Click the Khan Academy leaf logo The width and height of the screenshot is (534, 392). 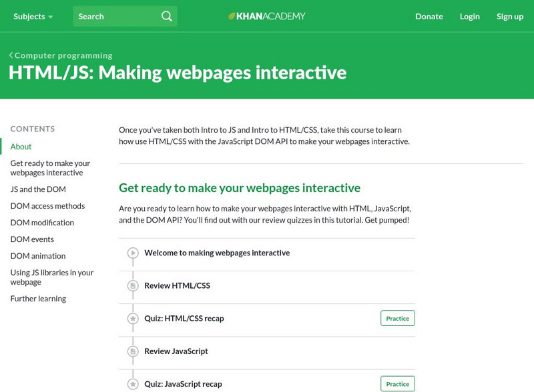[232, 16]
